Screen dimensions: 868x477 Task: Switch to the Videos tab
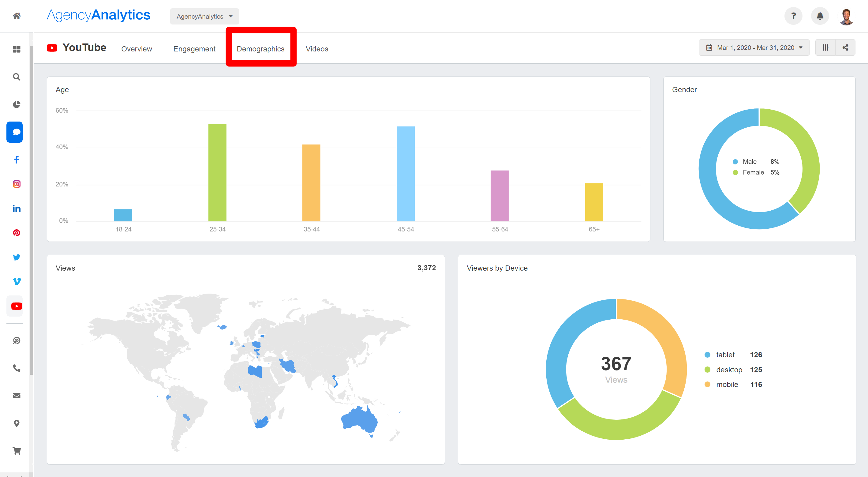[317, 49]
